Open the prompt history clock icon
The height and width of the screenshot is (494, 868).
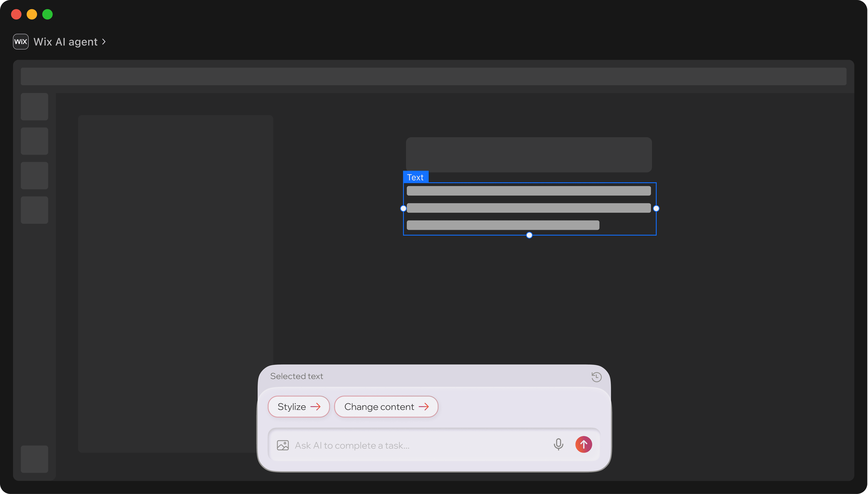(x=596, y=377)
